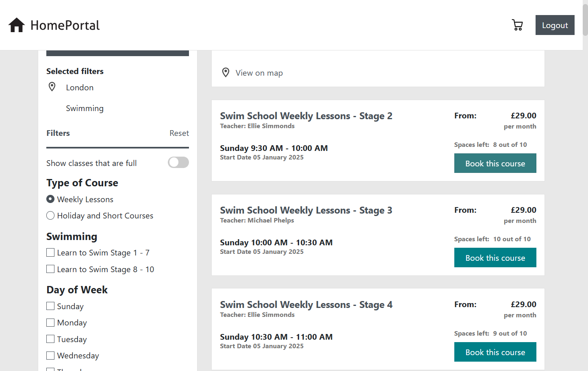Book the Stage 3 course
588x371 pixels.
coord(495,258)
